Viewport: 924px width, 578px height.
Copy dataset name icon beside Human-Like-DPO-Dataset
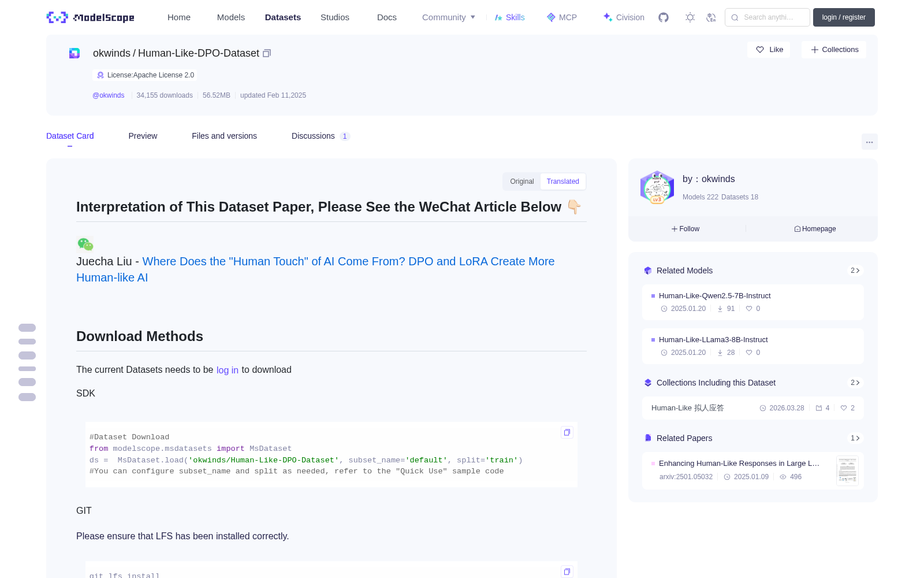tap(267, 53)
